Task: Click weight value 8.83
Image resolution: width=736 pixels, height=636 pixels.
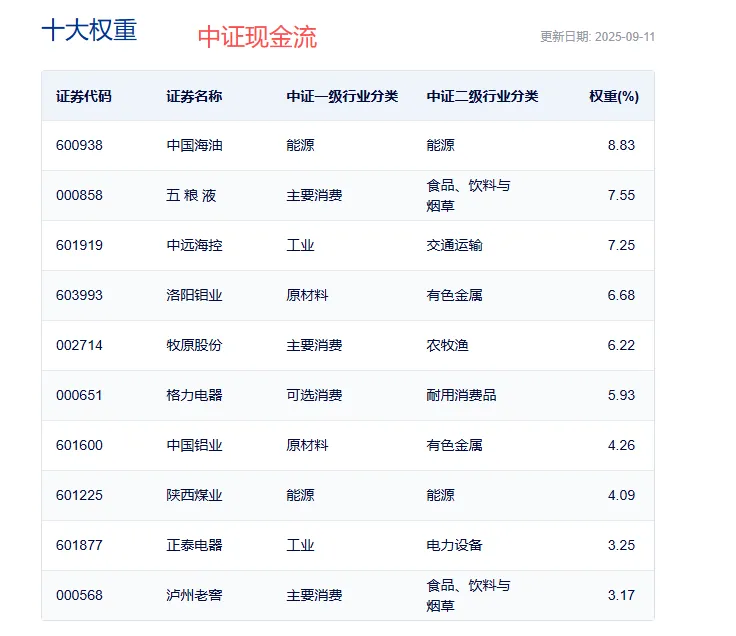Action: (x=621, y=145)
